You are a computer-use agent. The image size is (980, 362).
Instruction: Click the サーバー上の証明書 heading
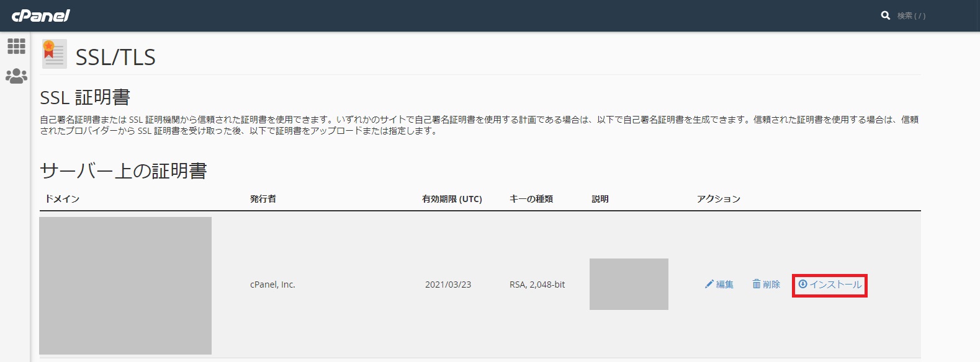[124, 170]
